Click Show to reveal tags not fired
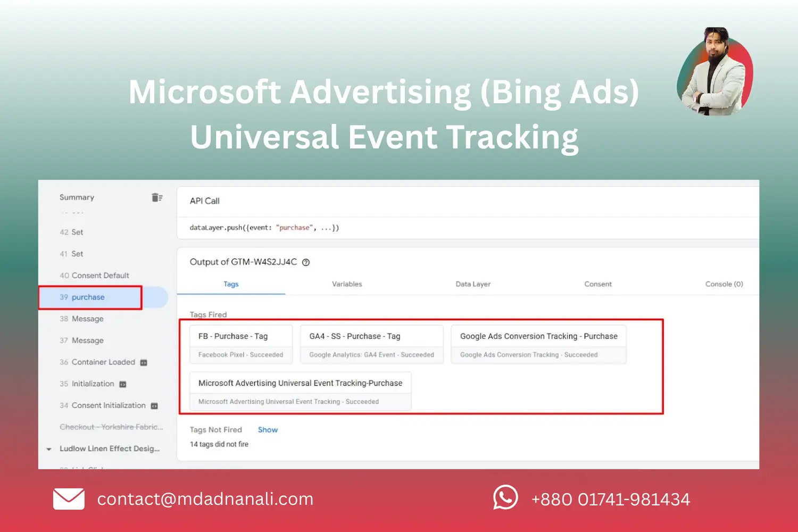Screen dimensions: 798x532 (x=268, y=429)
